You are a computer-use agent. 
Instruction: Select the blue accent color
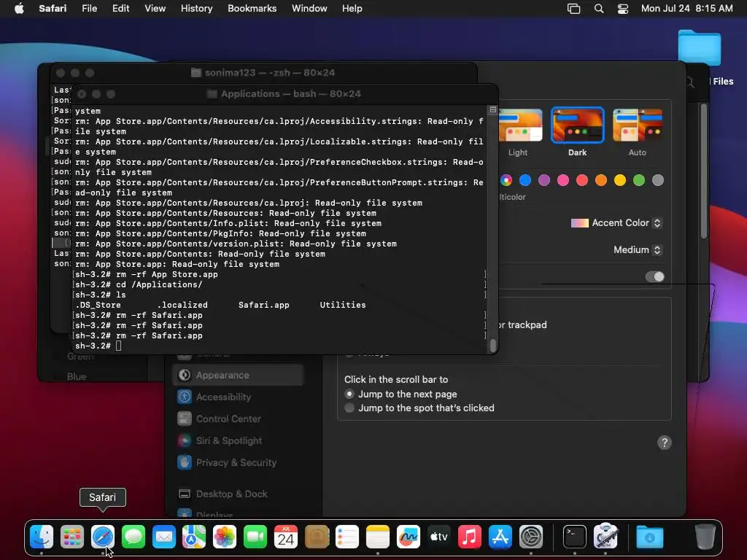(x=525, y=180)
